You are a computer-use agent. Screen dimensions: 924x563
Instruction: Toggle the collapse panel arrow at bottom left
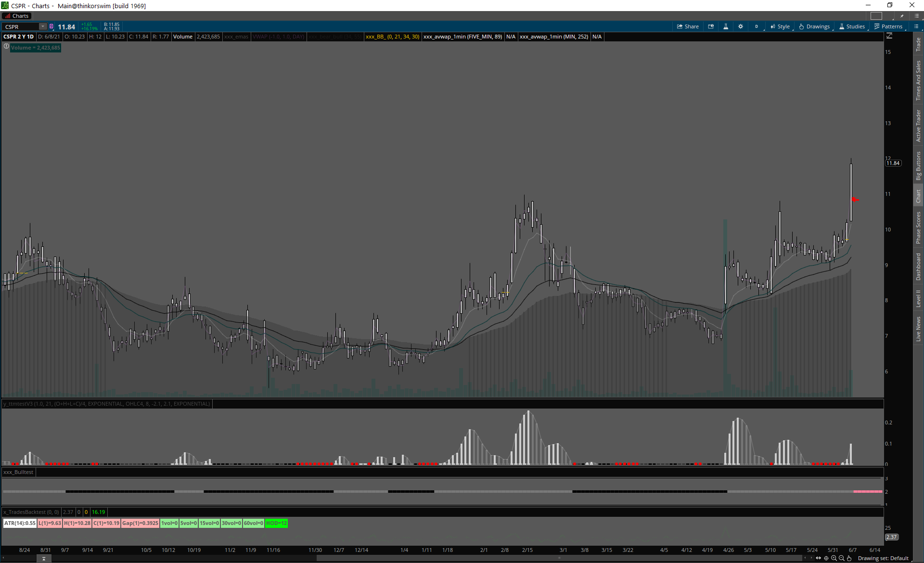click(44, 559)
